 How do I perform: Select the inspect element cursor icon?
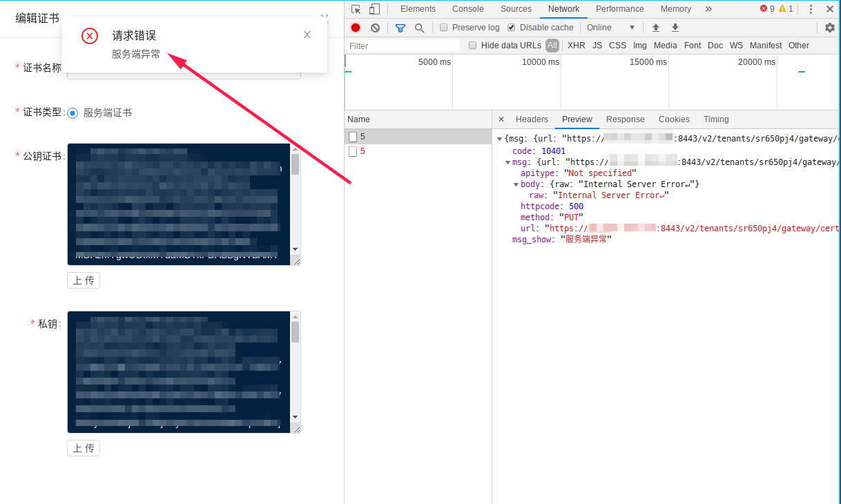(355, 8)
